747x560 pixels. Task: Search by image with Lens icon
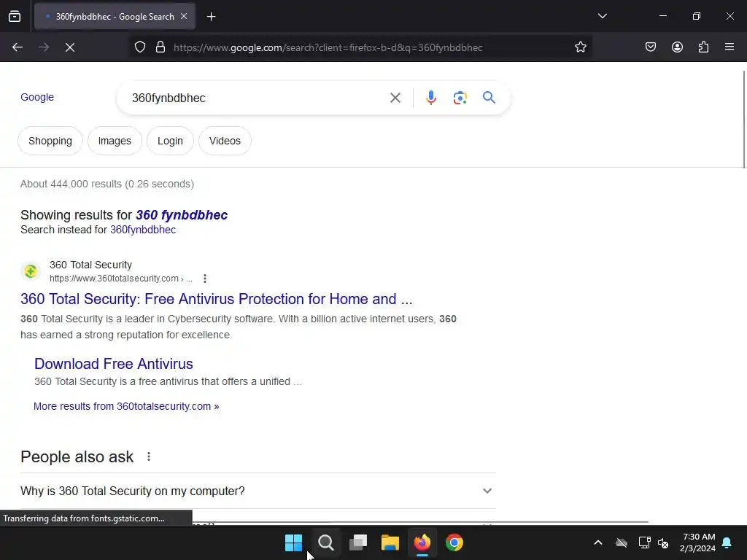[x=460, y=98]
